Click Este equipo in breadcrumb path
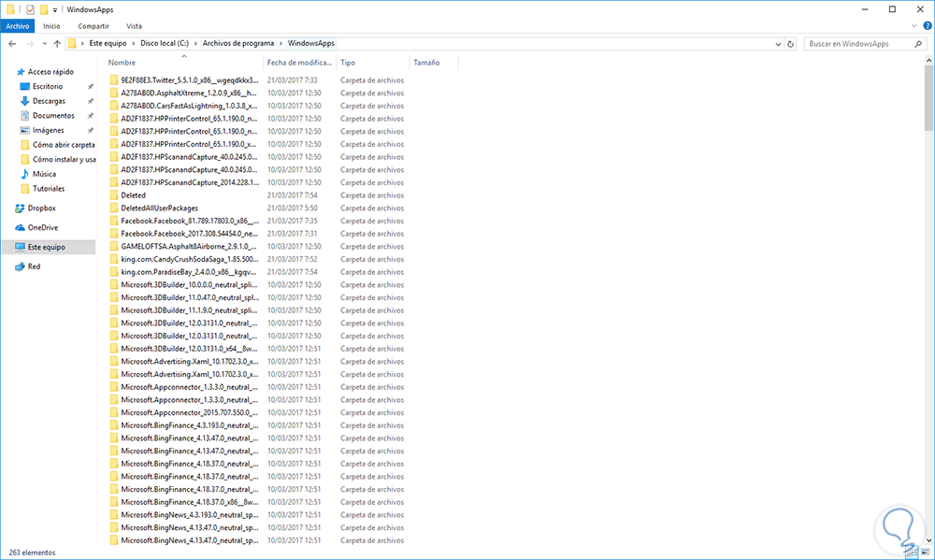This screenshot has height=560, width=935. [108, 43]
